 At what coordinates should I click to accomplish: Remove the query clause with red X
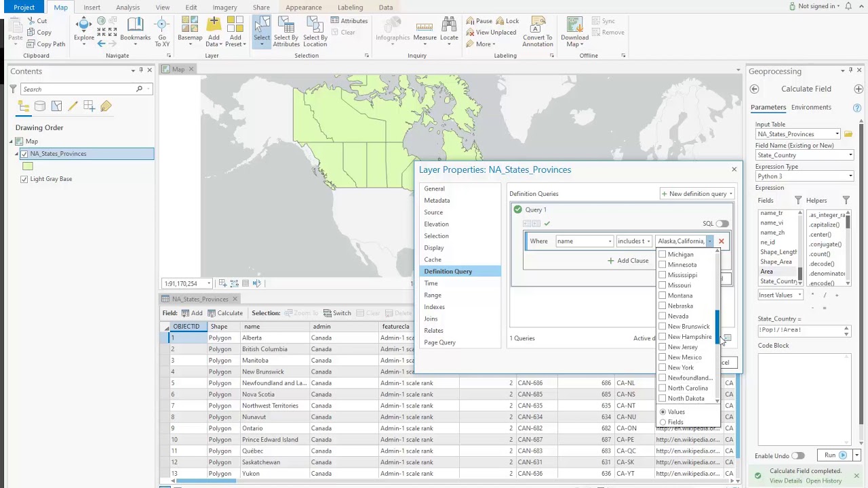721,241
